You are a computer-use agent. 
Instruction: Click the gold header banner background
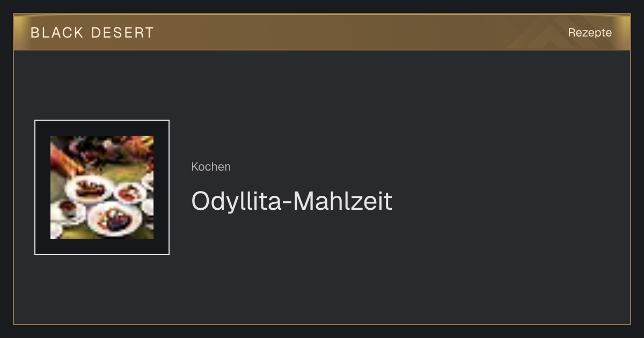[322, 32]
